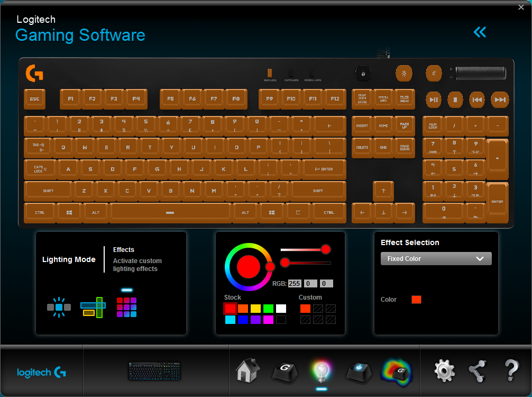The width and height of the screenshot is (532, 397).
Task: Select the Caps Lock key on keyboard
Action: [x=40, y=169]
